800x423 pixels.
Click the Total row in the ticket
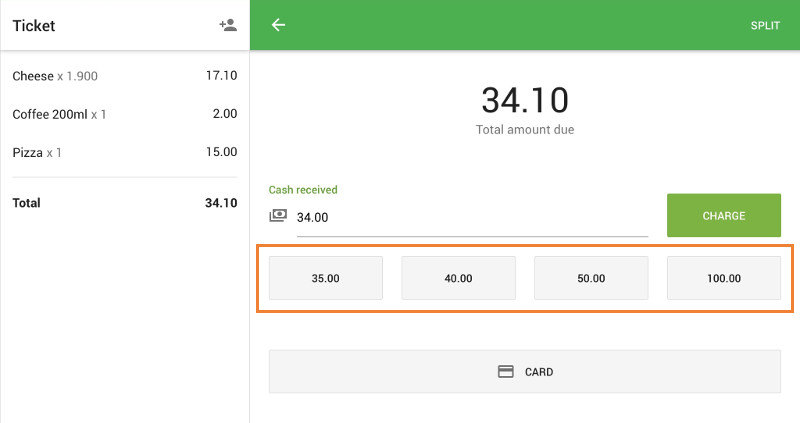[x=124, y=203]
